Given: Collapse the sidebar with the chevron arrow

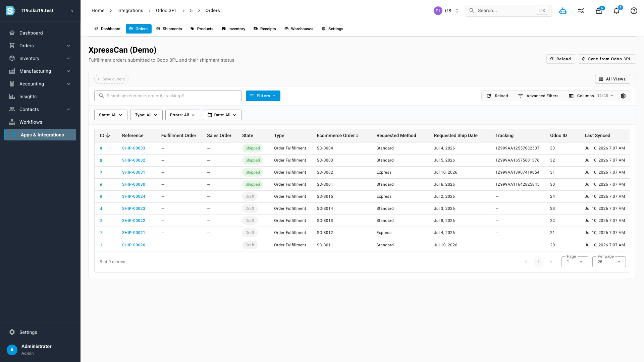Looking at the screenshot, I should coord(72,11).
